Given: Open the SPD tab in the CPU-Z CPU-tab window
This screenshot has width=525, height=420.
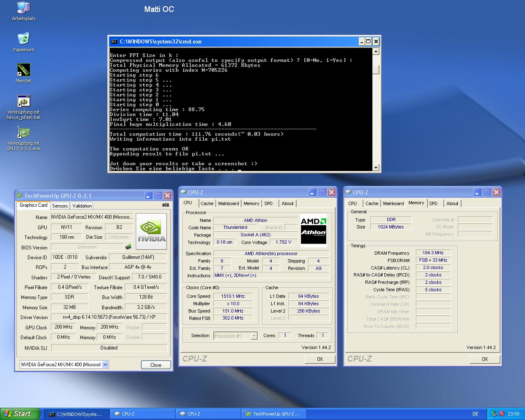Looking at the screenshot, I should point(268,203).
